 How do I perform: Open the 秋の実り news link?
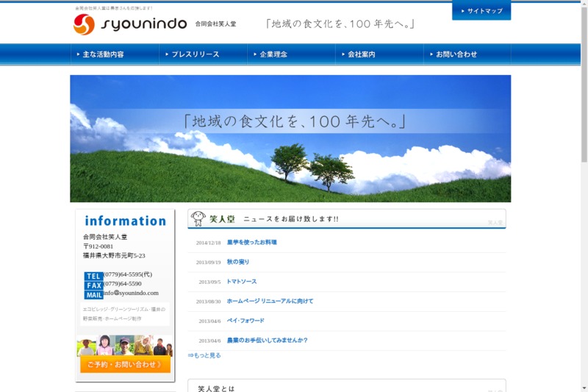[238, 262]
